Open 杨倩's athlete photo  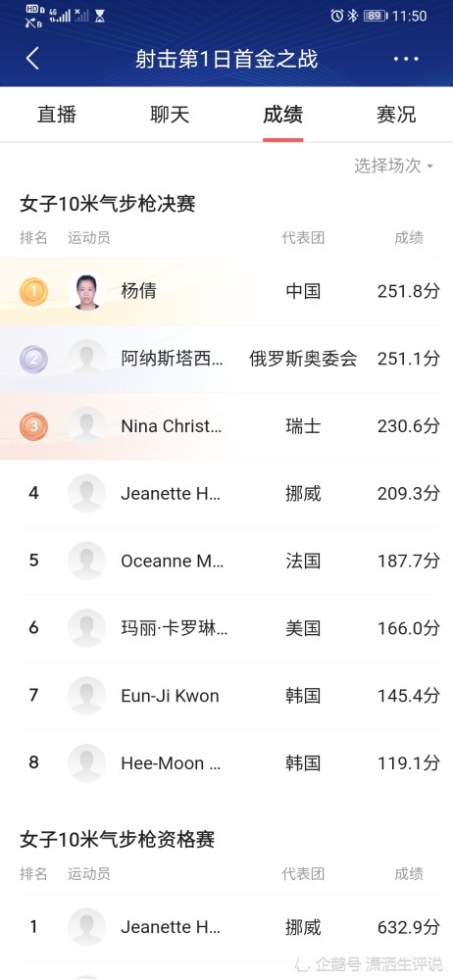(87, 291)
